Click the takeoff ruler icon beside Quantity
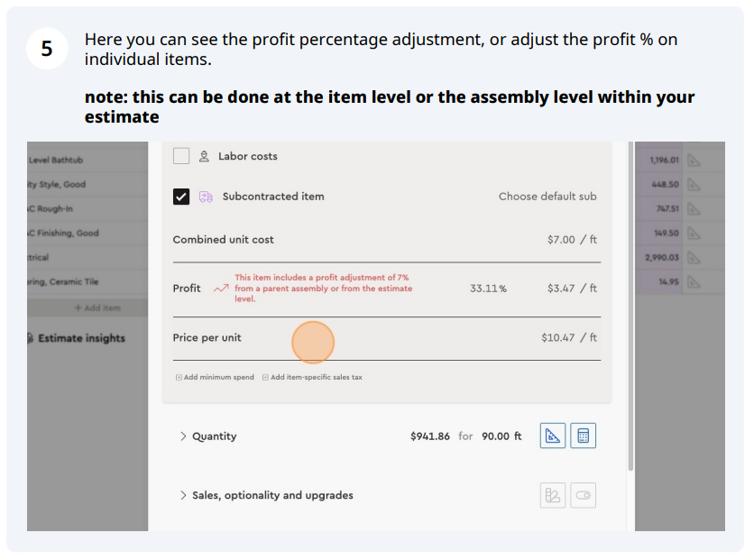This screenshot has height=560, width=754. 553,436
